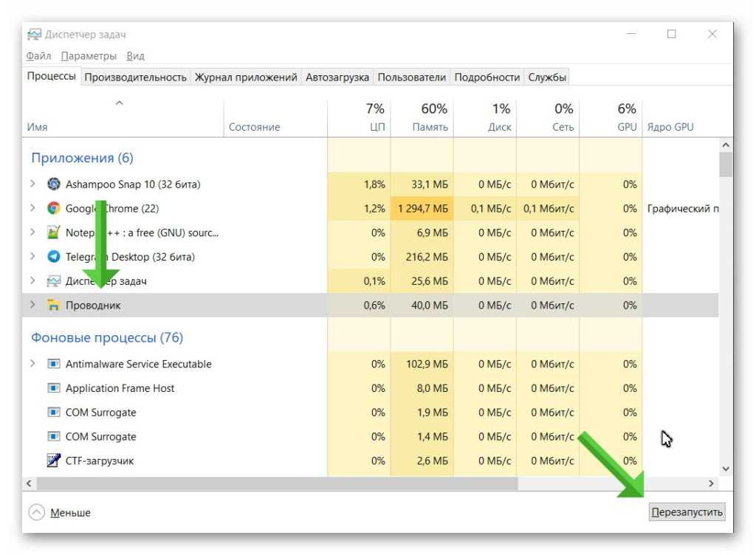The height and width of the screenshot is (555, 756).
Task: Click the Application Frame Host icon
Action: (53, 388)
